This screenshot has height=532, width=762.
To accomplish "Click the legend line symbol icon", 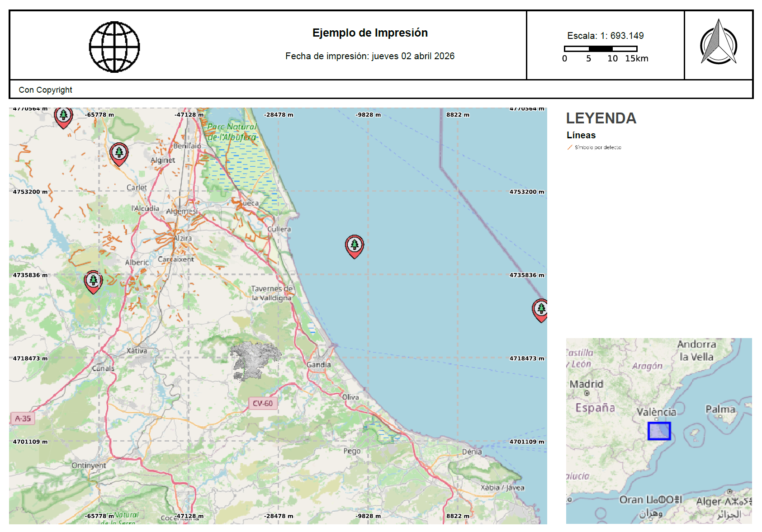I will [x=570, y=147].
